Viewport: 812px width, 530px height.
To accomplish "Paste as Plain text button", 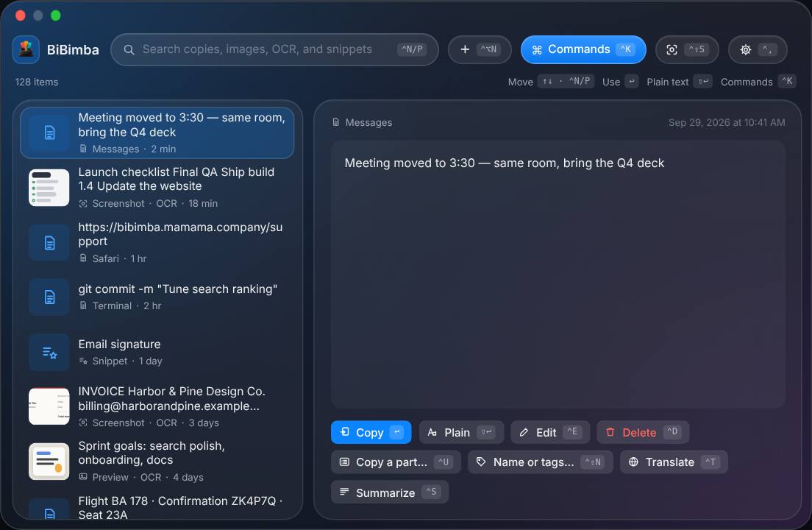I will pos(461,432).
